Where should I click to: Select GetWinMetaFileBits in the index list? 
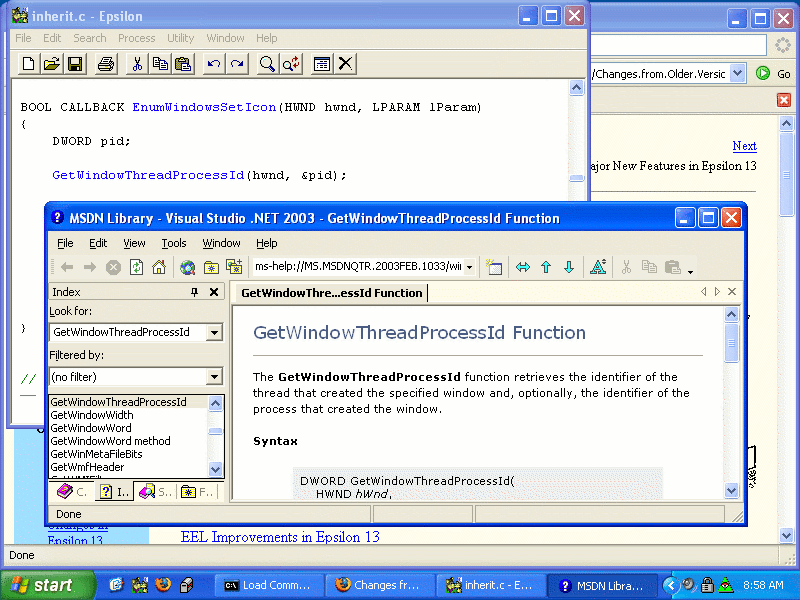click(96, 454)
